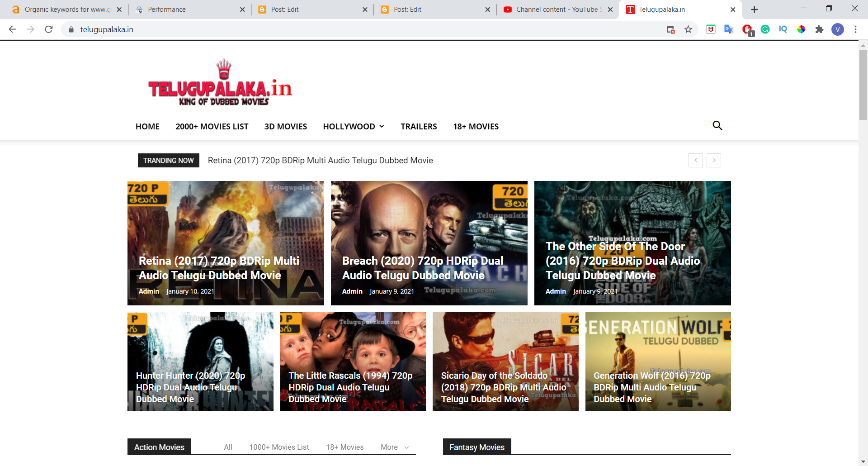Open The Other Side Of The Door card
This screenshot has width=868, height=466.
(632, 243)
